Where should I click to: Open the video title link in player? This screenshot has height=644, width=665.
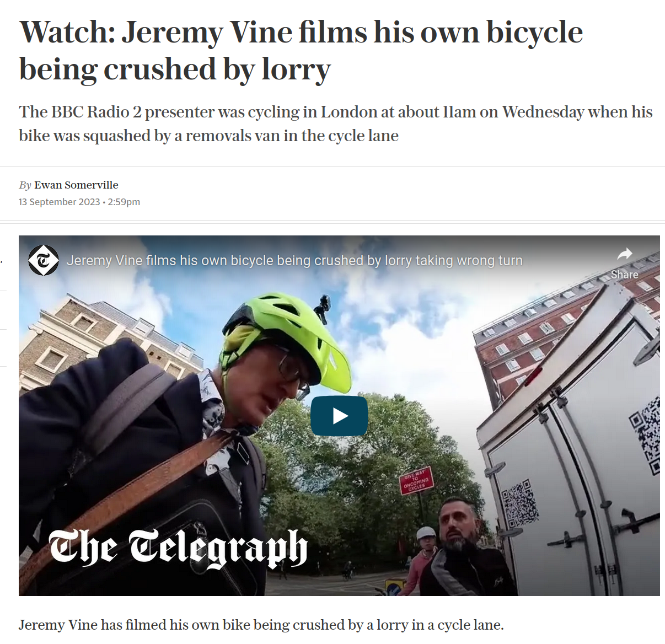pos(294,260)
